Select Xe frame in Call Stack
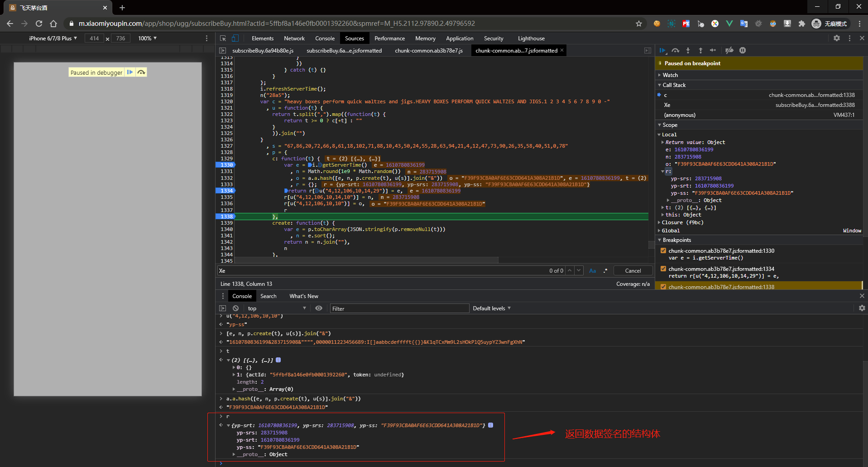868x467 pixels. coord(667,105)
